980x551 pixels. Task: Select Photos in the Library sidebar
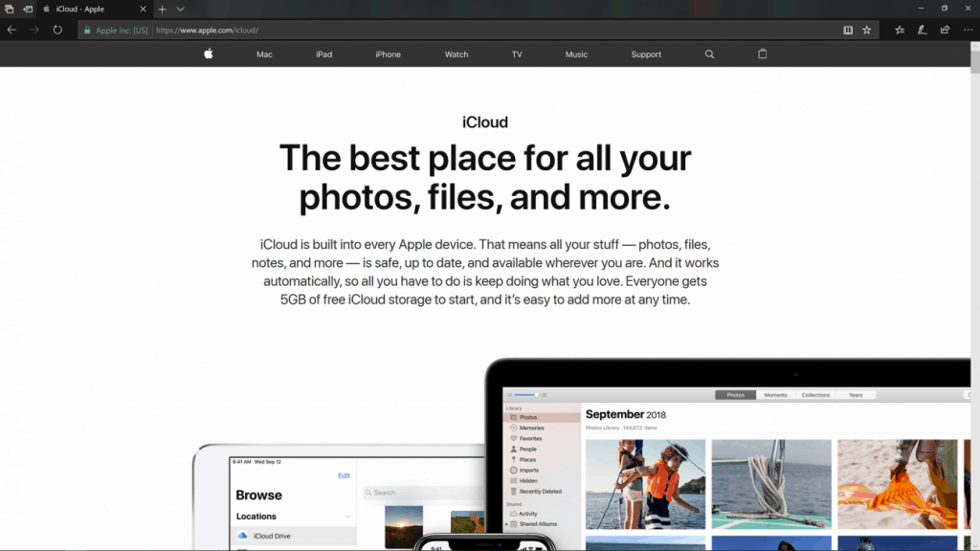pyautogui.click(x=543, y=417)
